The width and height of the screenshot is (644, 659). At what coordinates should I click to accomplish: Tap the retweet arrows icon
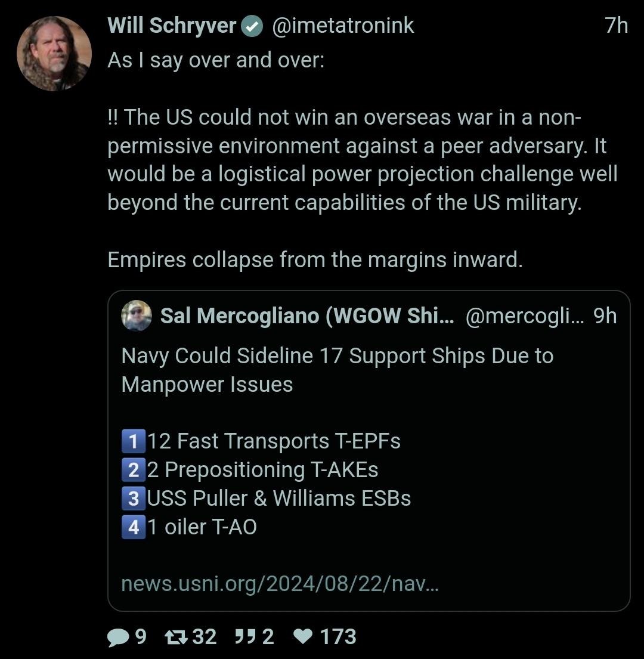pos(175,637)
